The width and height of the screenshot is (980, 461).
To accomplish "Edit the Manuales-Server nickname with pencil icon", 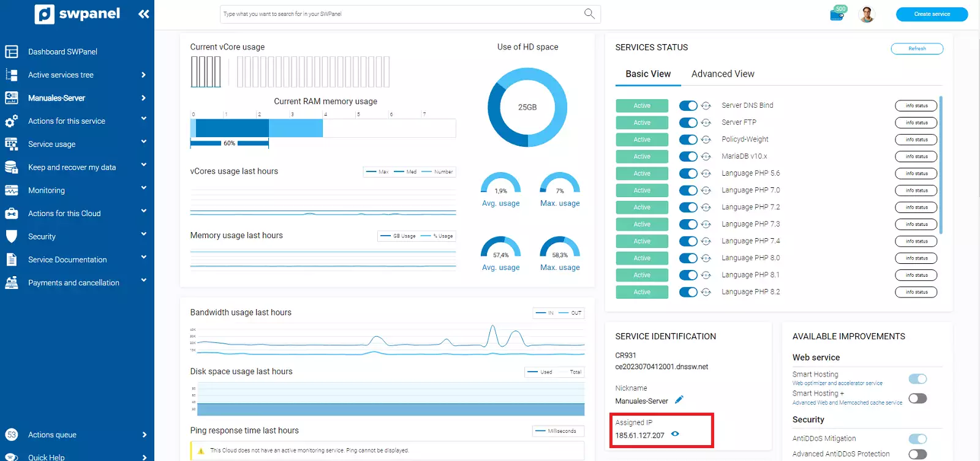I will click(679, 400).
